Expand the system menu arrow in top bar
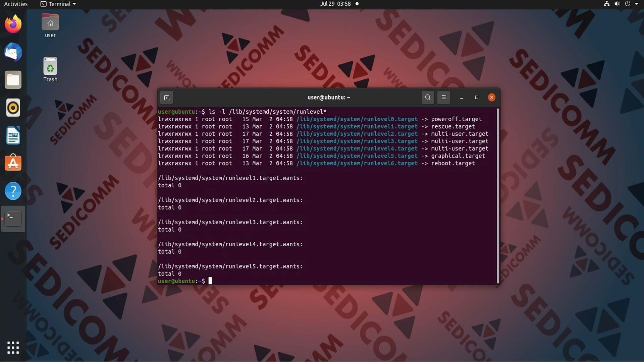 pos(636,4)
